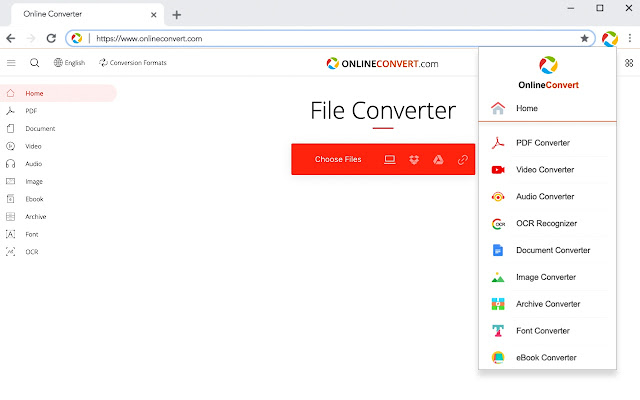The width and height of the screenshot is (640, 400).
Task: Click the blue Document Converter icon
Action: coord(498,250)
